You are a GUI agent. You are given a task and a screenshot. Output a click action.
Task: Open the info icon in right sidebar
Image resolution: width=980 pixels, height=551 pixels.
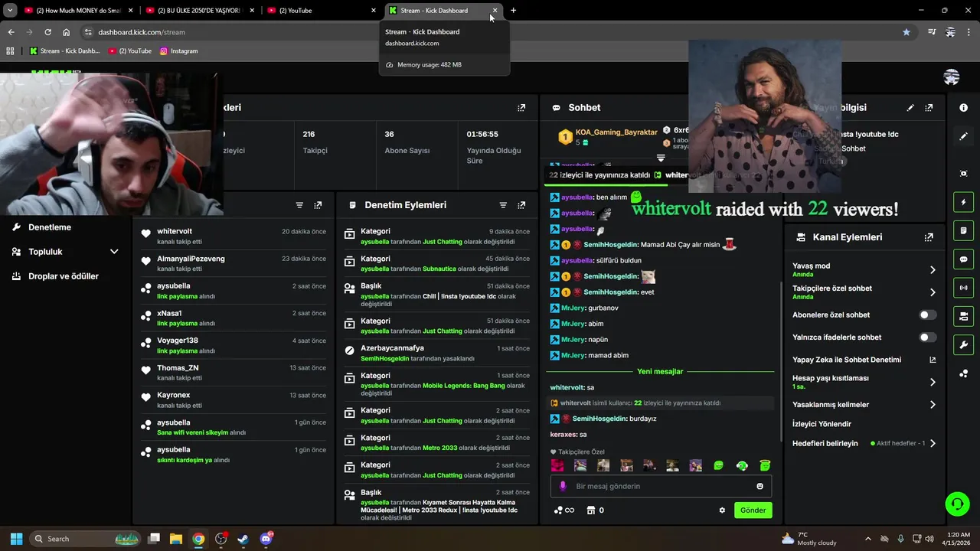pyautogui.click(x=963, y=108)
